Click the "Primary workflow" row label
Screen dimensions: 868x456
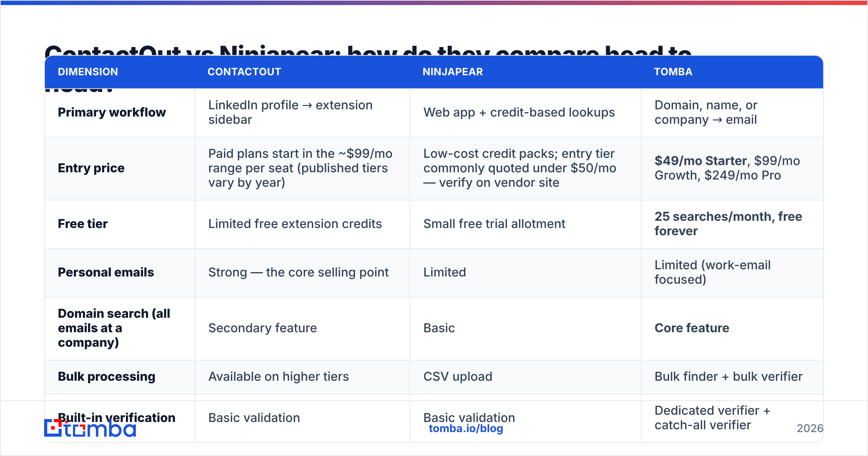112,112
